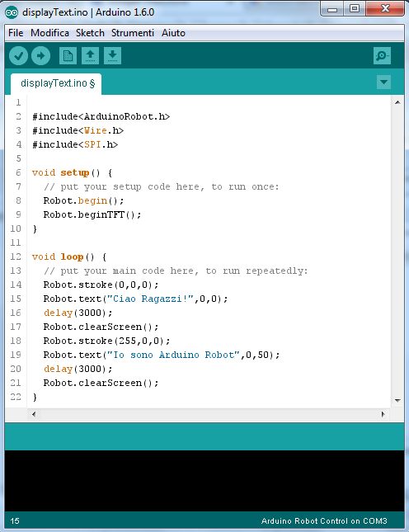Close the Arduino window
The width and height of the screenshot is (409, 532).
[385, 9]
